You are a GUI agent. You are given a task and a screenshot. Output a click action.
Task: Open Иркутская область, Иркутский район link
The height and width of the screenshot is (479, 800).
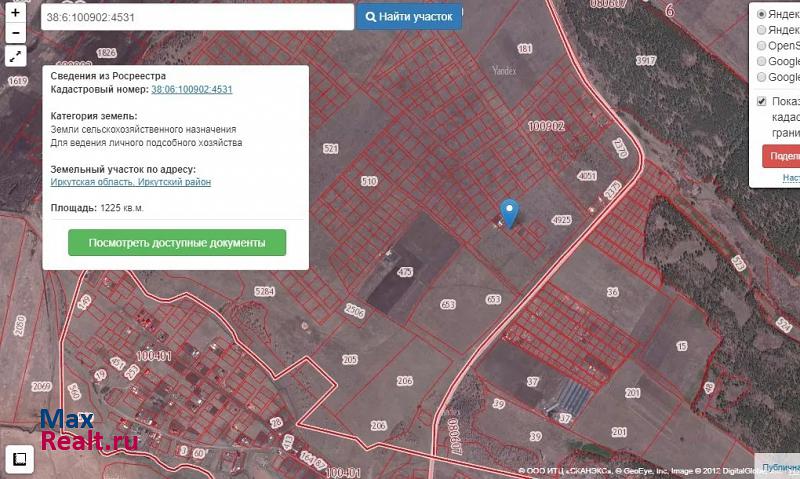click(130, 182)
